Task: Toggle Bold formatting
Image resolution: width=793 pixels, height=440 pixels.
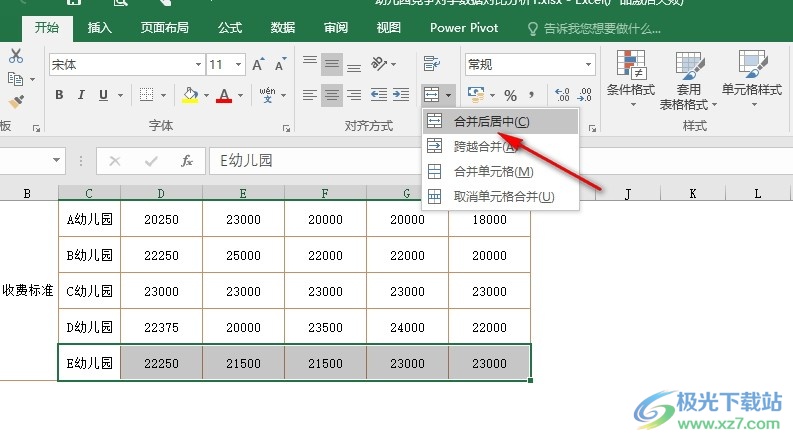Action: coord(59,95)
